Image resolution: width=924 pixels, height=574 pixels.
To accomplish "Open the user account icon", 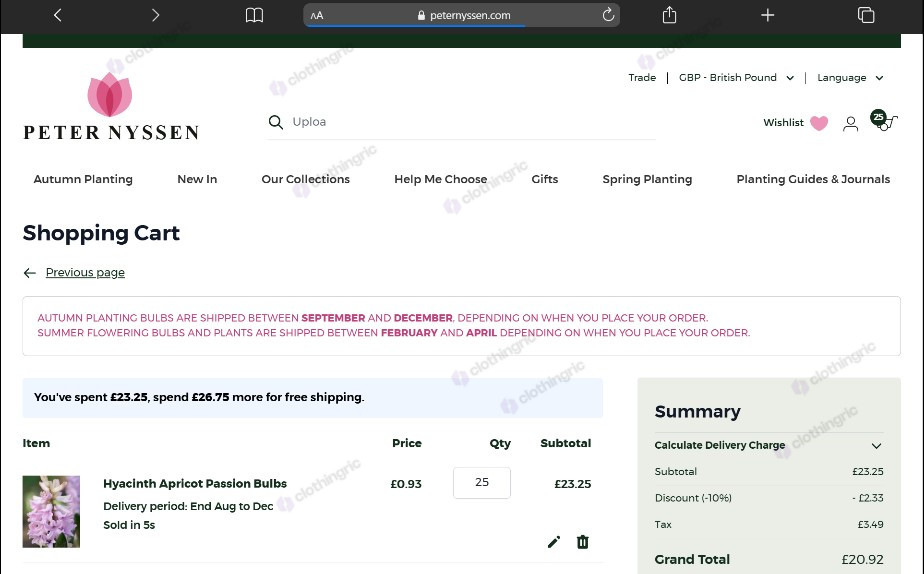I will click(x=850, y=123).
